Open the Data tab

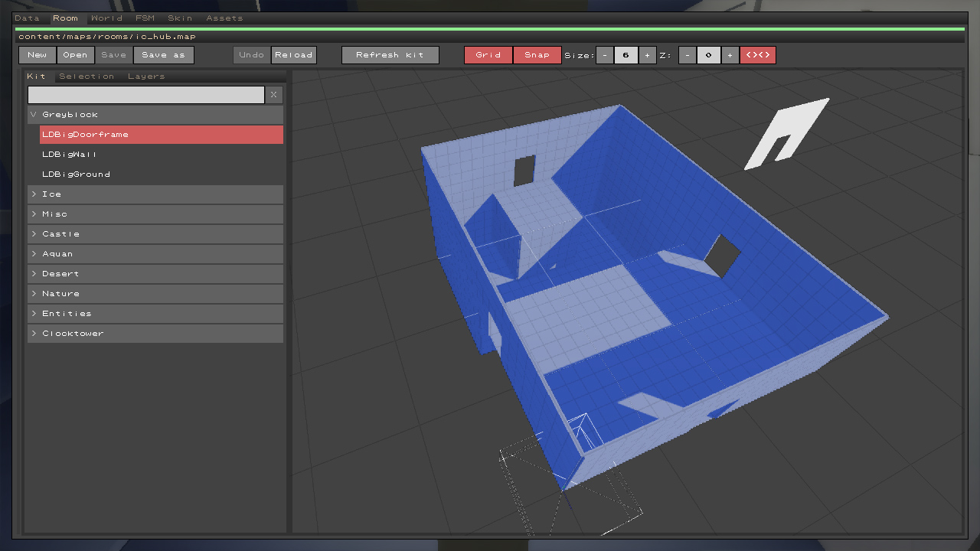click(x=27, y=18)
